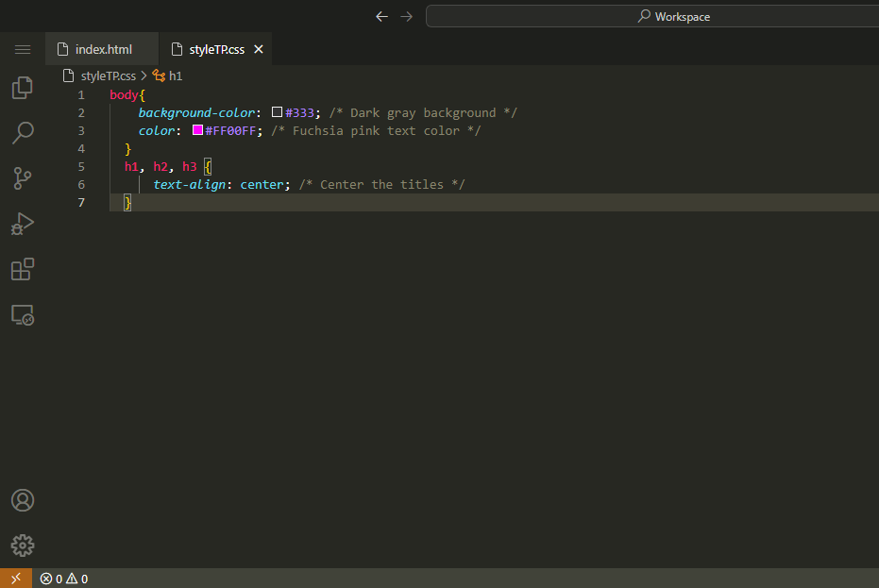Image resolution: width=879 pixels, height=588 pixels.
Task: Show errors and warnings in Problems panel
Action: (x=64, y=579)
